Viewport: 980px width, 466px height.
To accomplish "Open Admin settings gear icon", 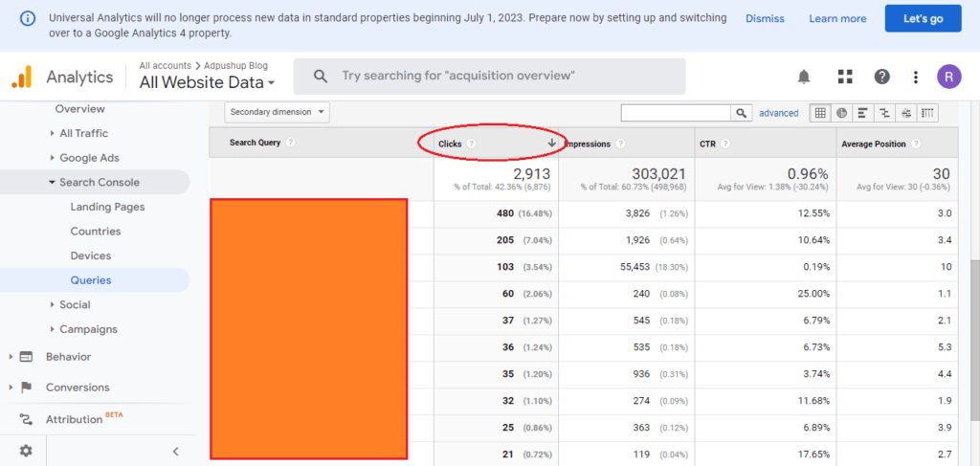I will [x=25, y=451].
